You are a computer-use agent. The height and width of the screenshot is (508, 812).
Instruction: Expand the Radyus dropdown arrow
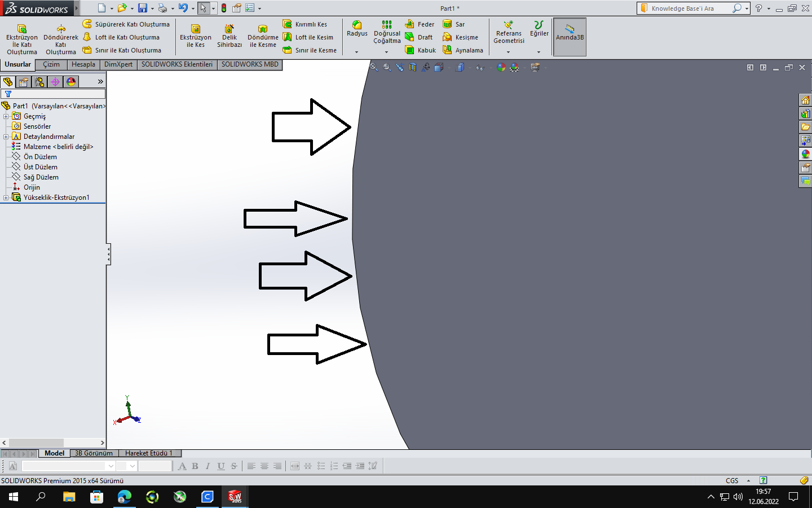coord(356,52)
